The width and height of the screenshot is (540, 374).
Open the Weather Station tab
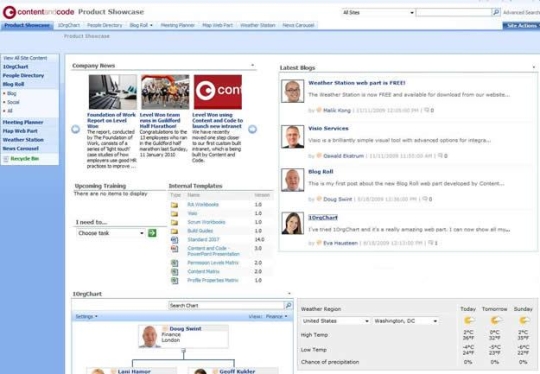(258, 25)
